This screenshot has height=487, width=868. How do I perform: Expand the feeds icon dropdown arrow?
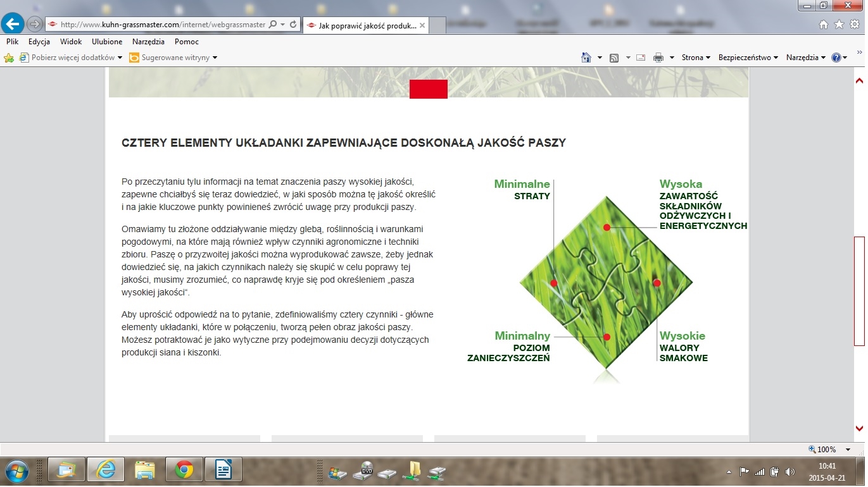point(628,58)
